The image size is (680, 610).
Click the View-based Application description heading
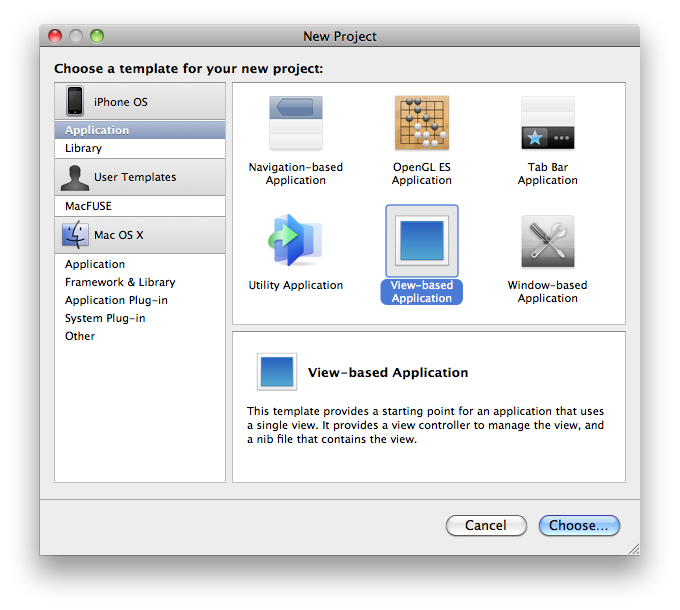[388, 372]
